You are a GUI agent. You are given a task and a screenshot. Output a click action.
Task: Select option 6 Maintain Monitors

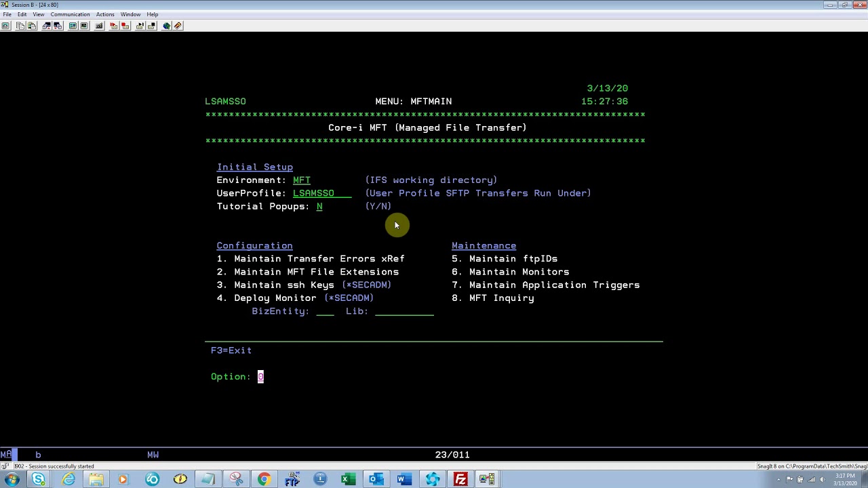tap(511, 272)
